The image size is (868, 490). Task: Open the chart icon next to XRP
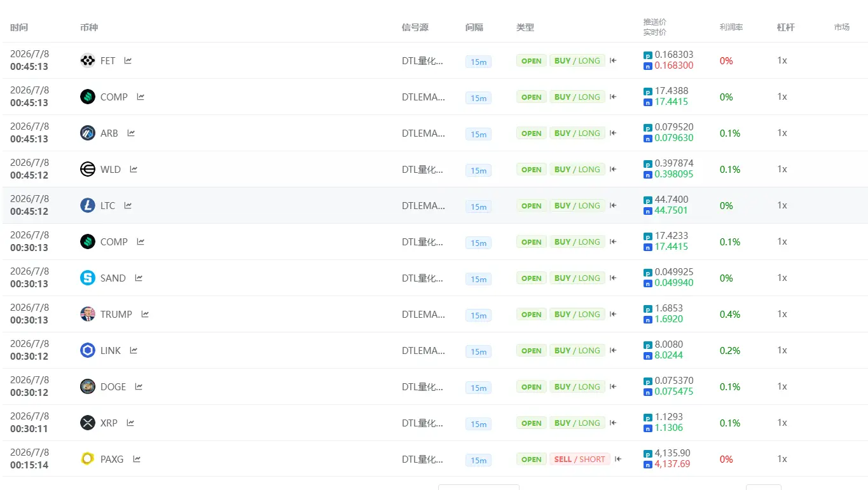(130, 423)
